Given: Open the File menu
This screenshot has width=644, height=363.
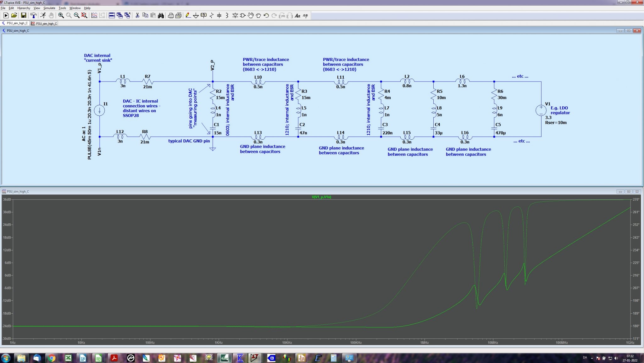Looking at the screenshot, I should point(3,8).
